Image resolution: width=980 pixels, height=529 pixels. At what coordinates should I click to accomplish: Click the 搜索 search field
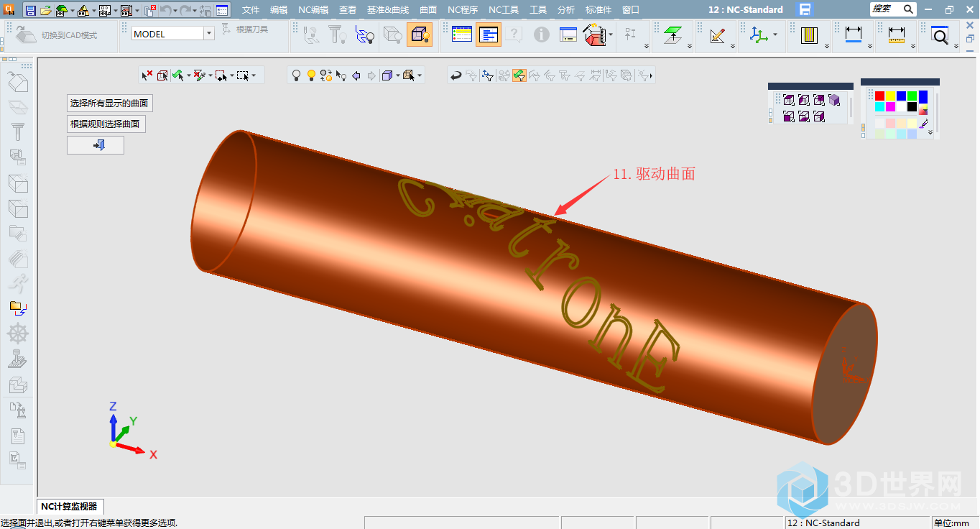click(x=893, y=9)
